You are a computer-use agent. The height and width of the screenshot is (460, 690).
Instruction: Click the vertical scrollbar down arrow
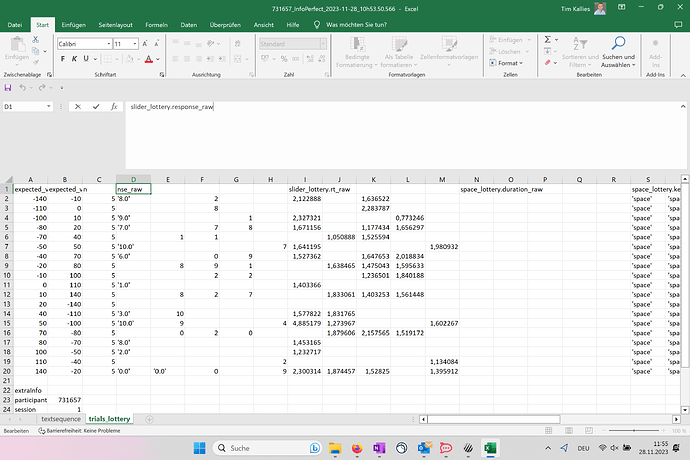click(685, 409)
